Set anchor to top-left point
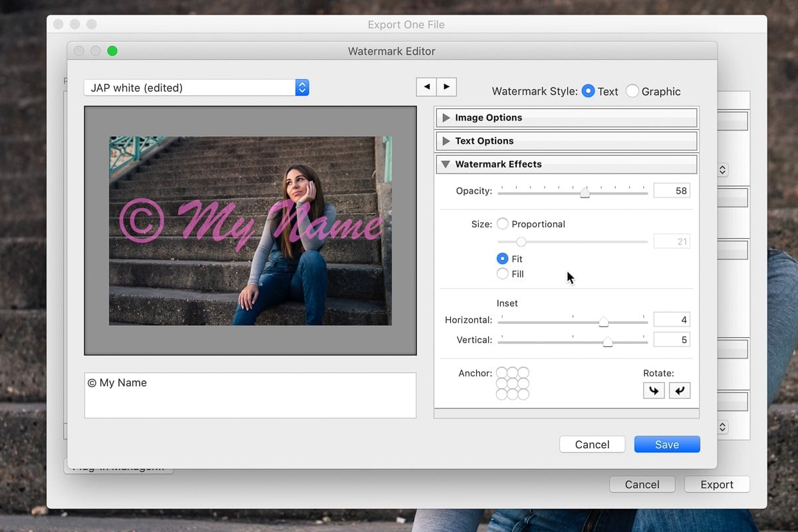798x532 pixels. point(502,372)
